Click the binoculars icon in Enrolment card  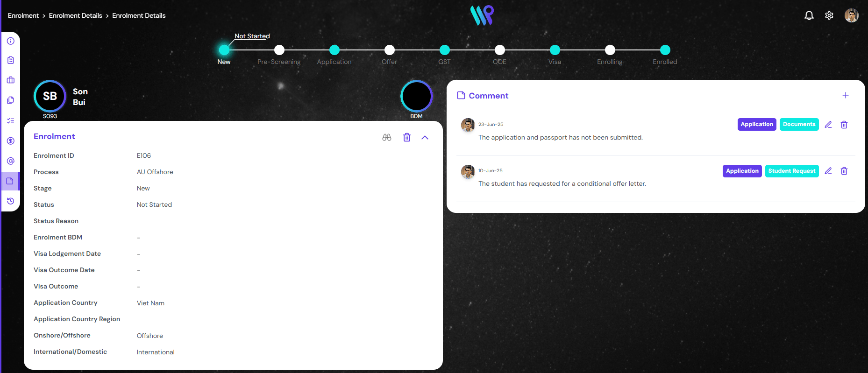pos(387,137)
